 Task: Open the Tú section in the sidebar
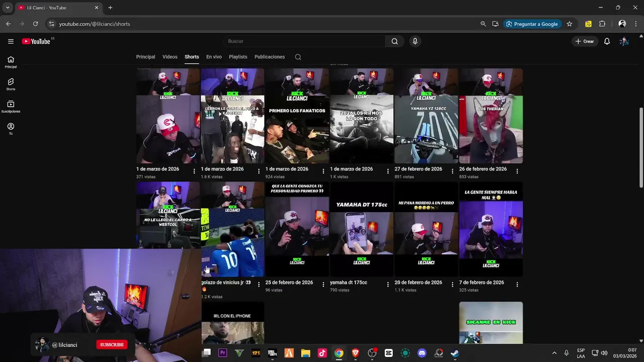pyautogui.click(x=11, y=129)
